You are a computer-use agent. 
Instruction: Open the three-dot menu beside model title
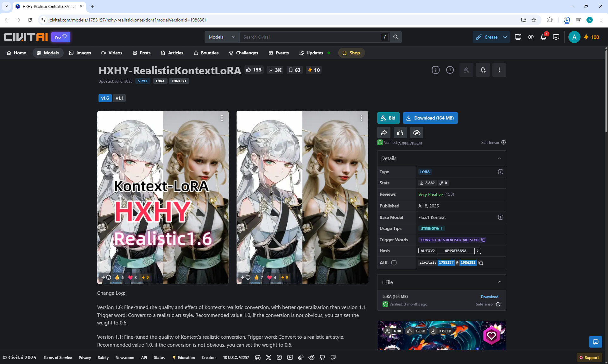pos(499,70)
